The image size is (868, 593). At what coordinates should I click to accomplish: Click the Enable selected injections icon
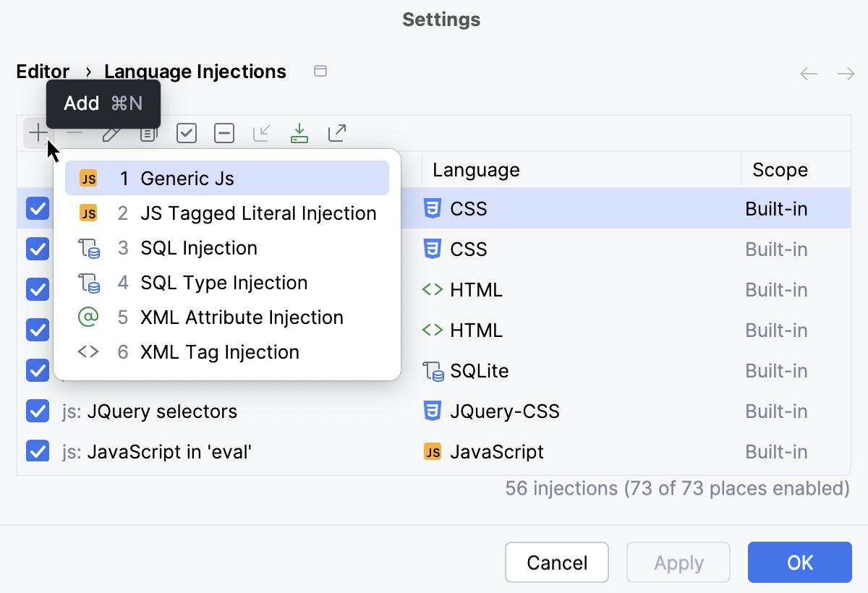[x=187, y=133]
